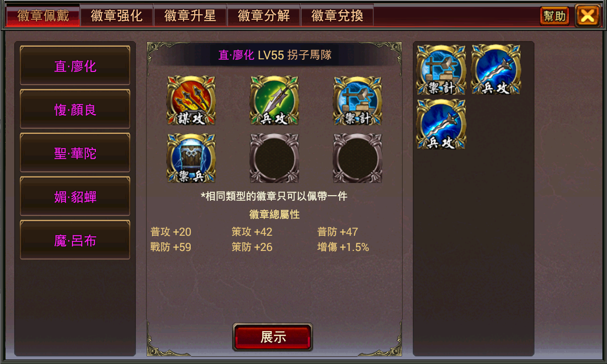607x364 pixels.
Task: Click the empty badge slot in bottom middle
Action: pyautogui.click(x=274, y=158)
